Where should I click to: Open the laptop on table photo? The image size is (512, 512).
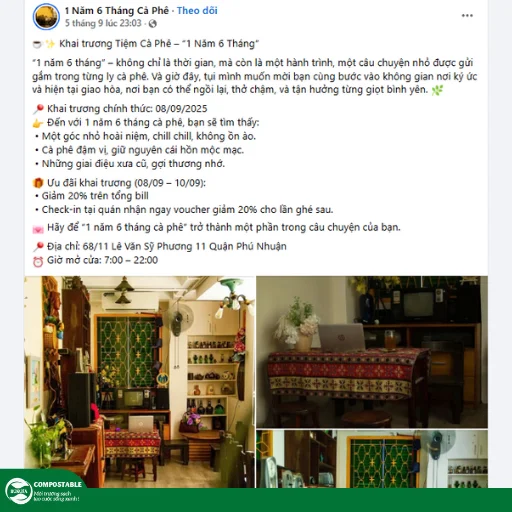(x=372, y=352)
